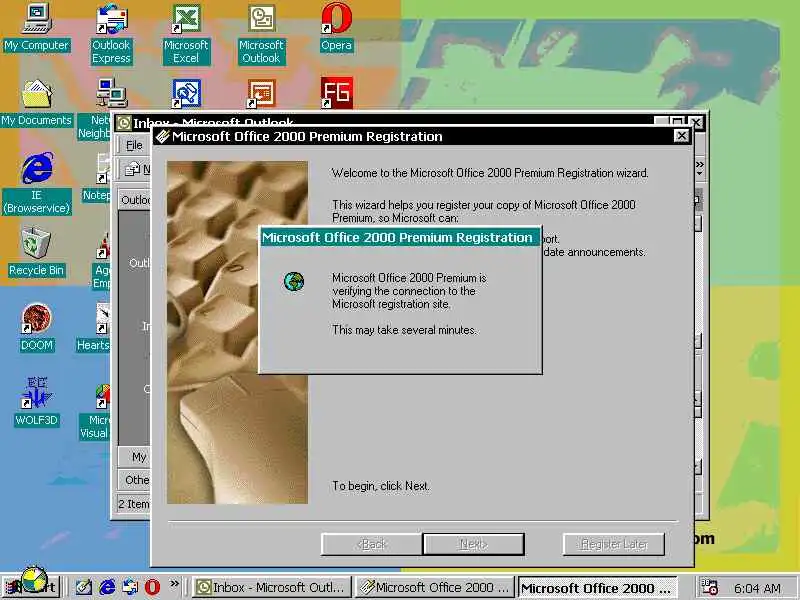
Task: Click the keyboard and mouse picture in the wizard
Action: 237,333
